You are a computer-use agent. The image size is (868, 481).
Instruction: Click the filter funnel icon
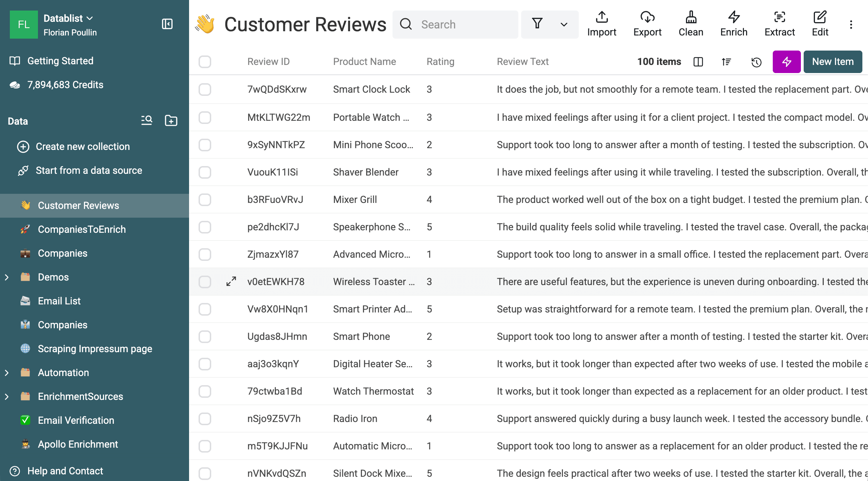pyautogui.click(x=537, y=24)
